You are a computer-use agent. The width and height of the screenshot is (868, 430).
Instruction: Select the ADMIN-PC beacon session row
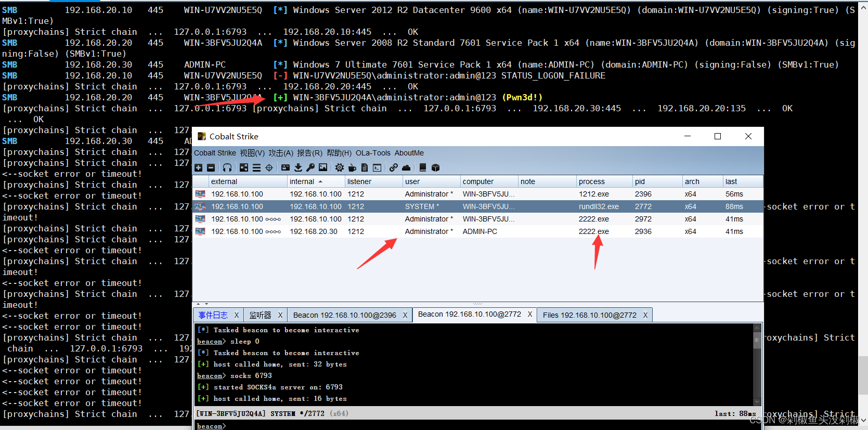(478, 231)
